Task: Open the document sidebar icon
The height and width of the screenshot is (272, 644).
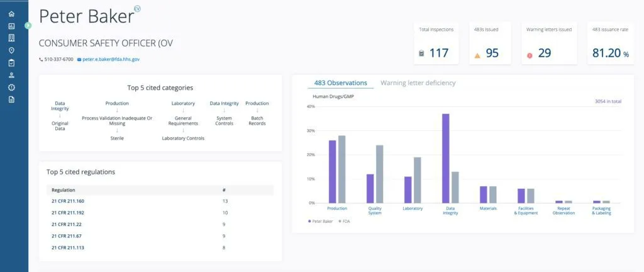Action: pos(11,99)
